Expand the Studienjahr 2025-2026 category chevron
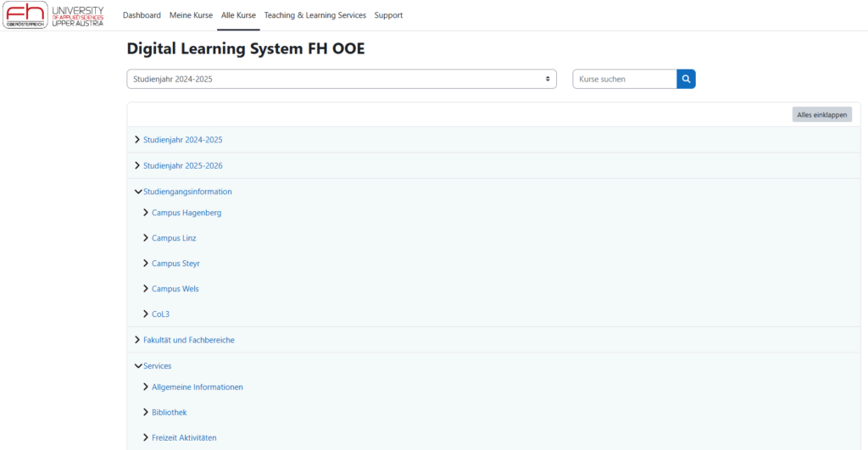 click(137, 165)
